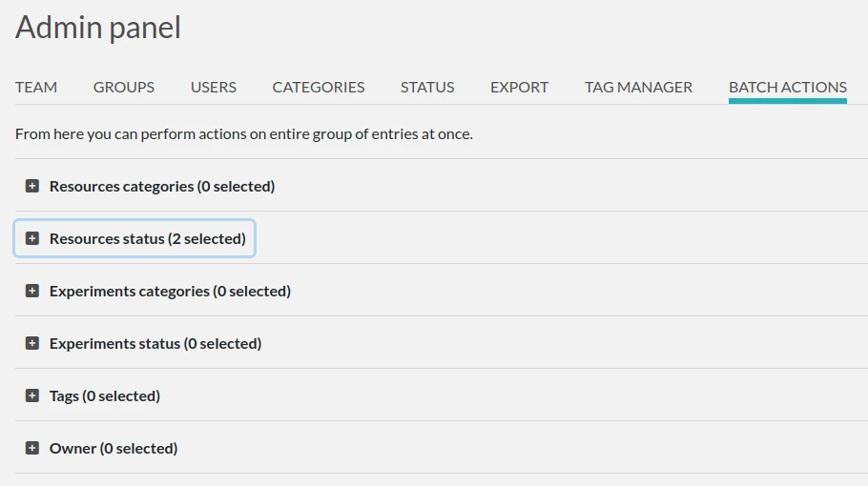Open the Groups tab
The height and width of the screenshot is (486, 868).
(x=124, y=88)
